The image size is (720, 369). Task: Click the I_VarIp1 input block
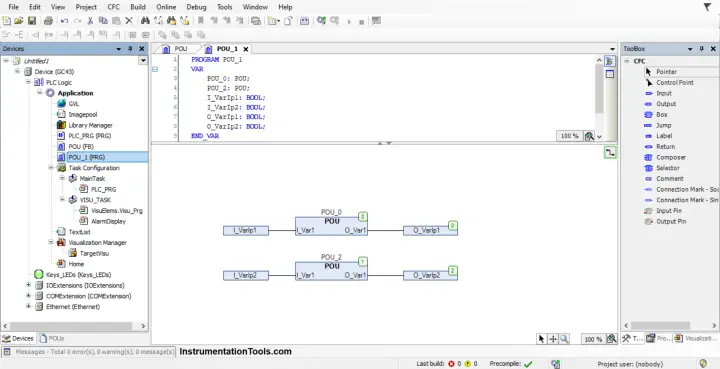(x=246, y=230)
